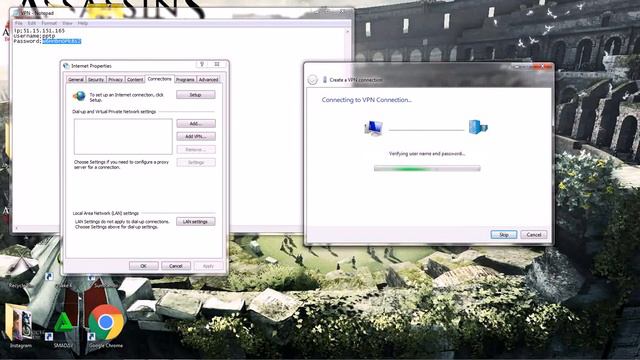Screen dimensions: 640x360
Task: Click the Notepad vertical scrollbar up arrow
Action: point(348,31)
